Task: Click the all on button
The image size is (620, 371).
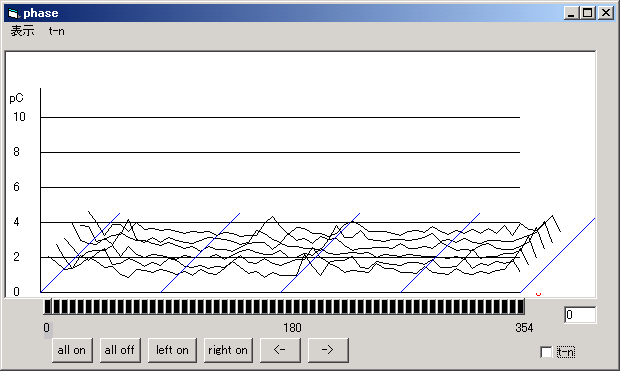Action: tap(72, 350)
